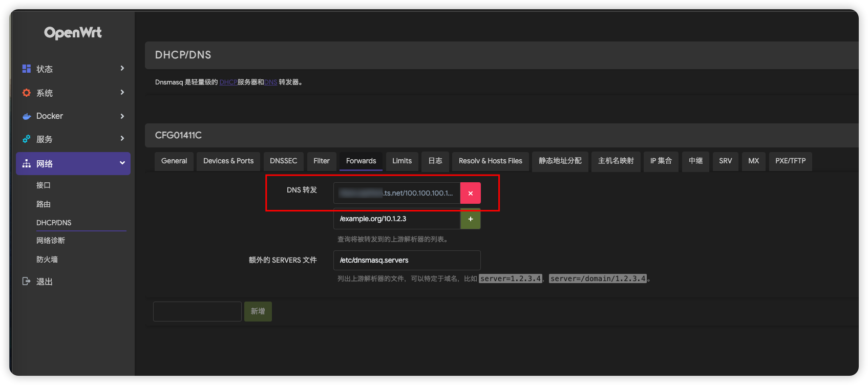The height and width of the screenshot is (385, 868).
Task: Click the logout icon in sidebar
Action: coord(27,281)
